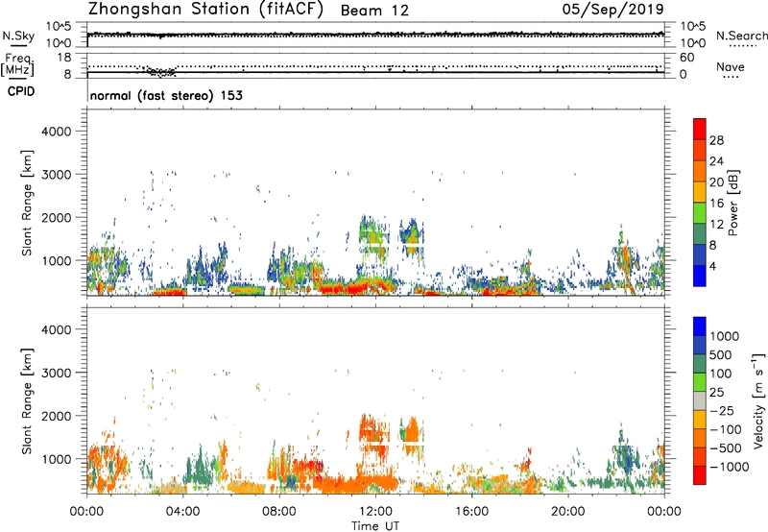The width and height of the screenshot is (768, 532).
Task: Click the red bottom segment of Velocity colorbar
Action: pyautogui.click(x=700, y=475)
